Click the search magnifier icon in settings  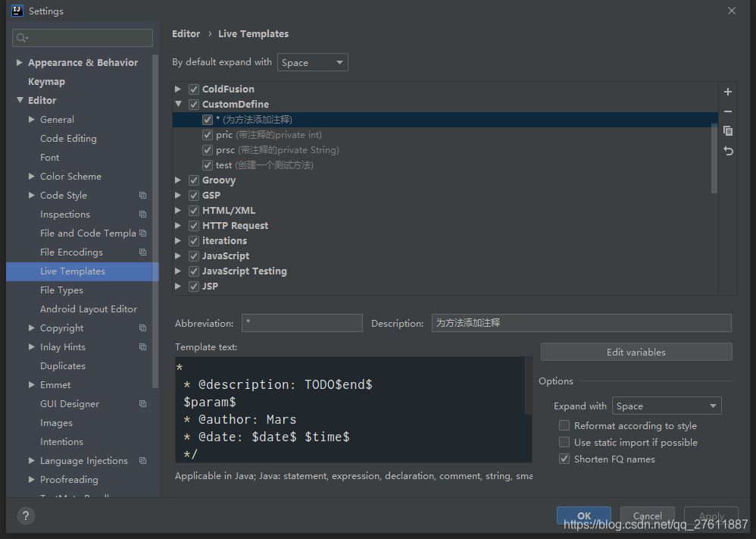click(22, 38)
